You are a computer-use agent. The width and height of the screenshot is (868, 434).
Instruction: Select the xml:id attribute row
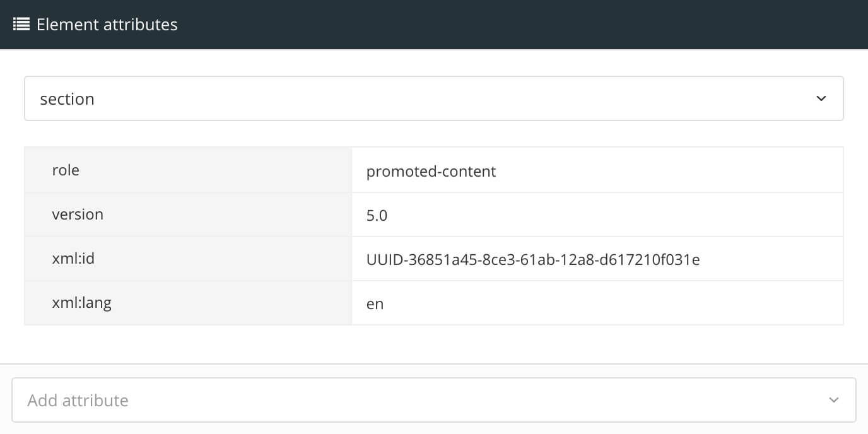point(187,258)
